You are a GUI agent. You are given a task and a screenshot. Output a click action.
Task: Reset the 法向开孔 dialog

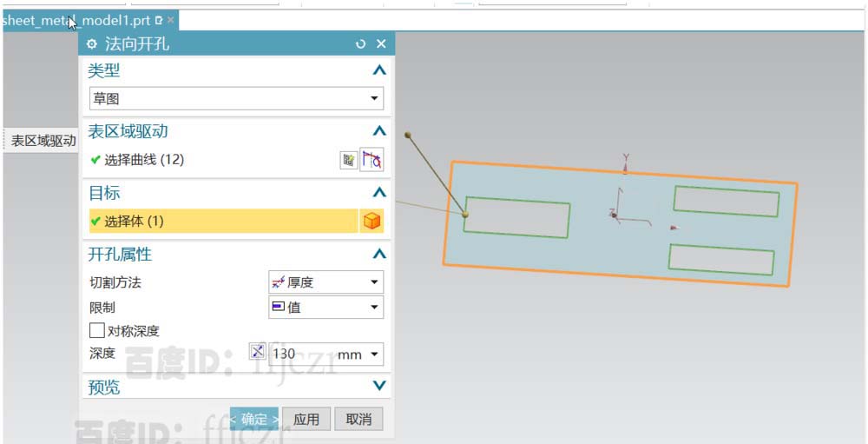(x=361, y=43)
